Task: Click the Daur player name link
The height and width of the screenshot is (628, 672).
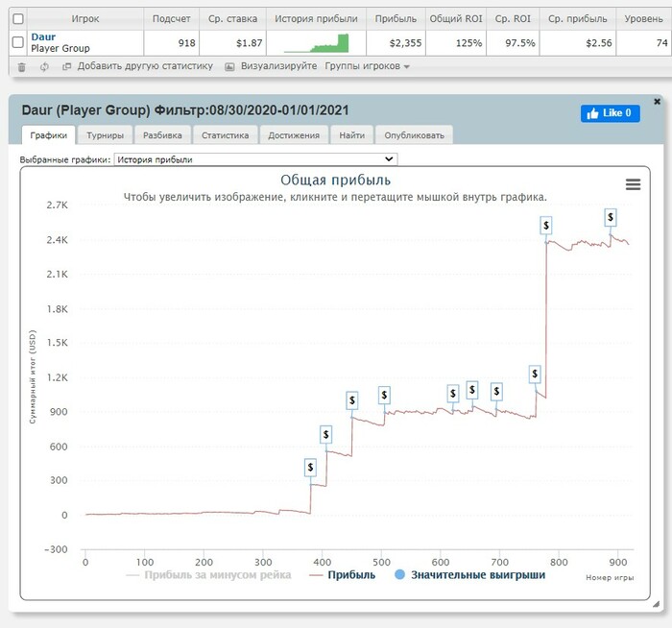Action: pyautogui.click(x=43, y=36)
